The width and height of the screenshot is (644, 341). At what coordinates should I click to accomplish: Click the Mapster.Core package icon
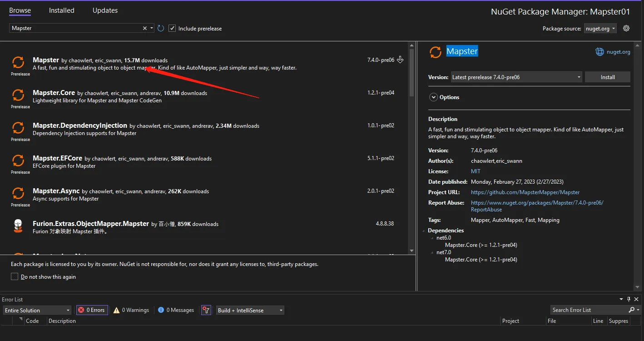[x=18, y=95]
